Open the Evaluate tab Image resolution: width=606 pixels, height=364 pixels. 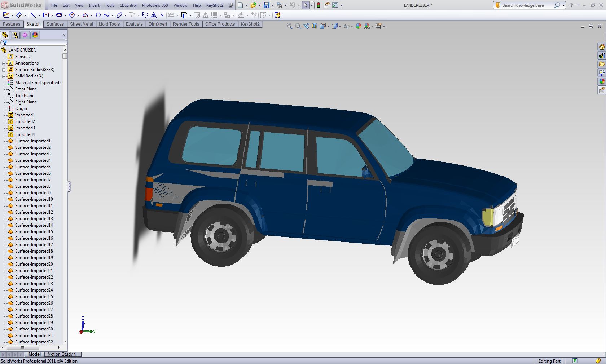pyautogui.click(x=134, y=24)
